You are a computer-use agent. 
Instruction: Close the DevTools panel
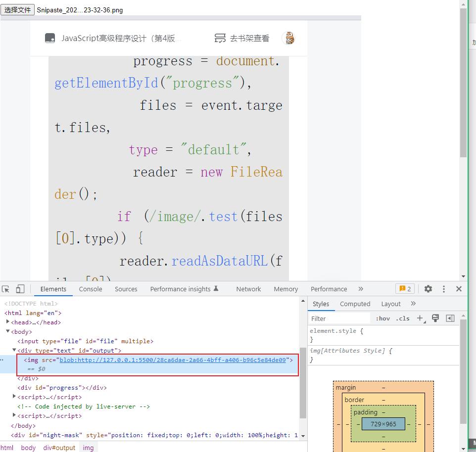click(x=459, y=289)
